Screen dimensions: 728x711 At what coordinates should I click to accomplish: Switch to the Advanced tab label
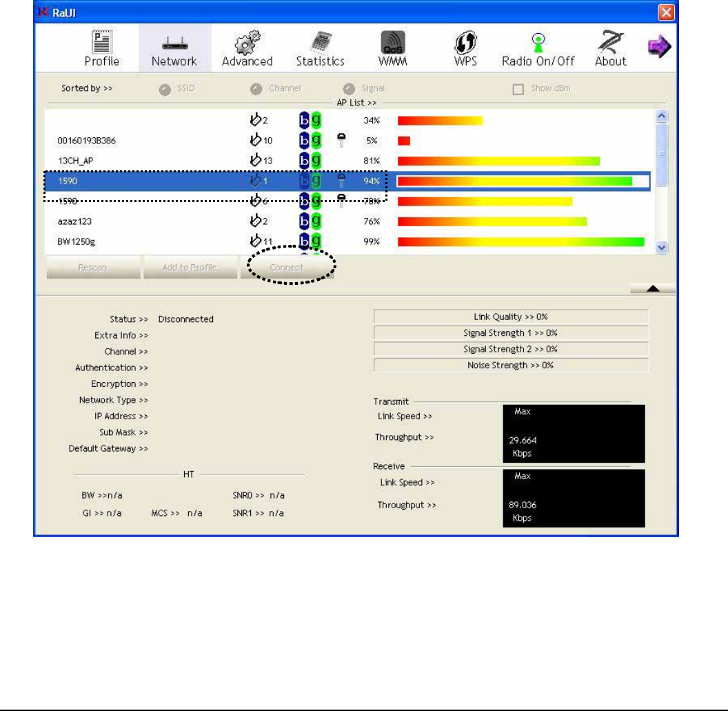[x=247, y=61]
